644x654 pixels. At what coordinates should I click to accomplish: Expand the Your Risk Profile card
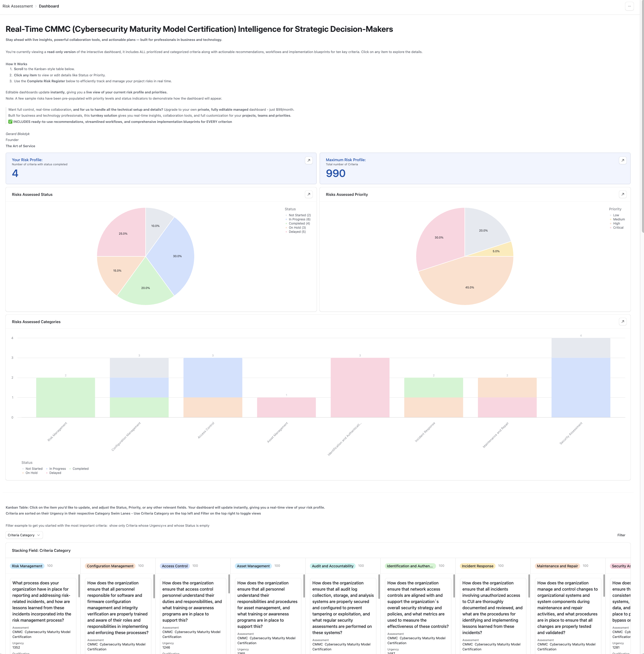point(309,160)
